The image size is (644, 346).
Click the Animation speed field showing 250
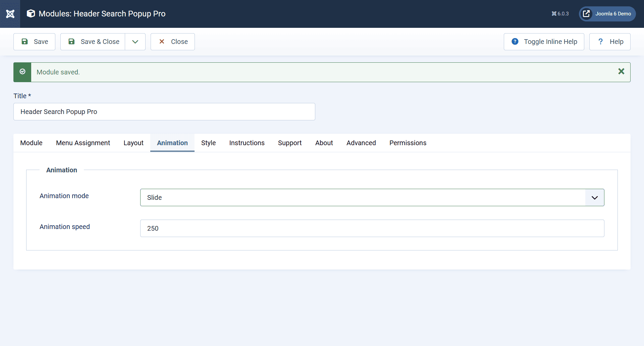pyautogui.click(x=369, y=228)
